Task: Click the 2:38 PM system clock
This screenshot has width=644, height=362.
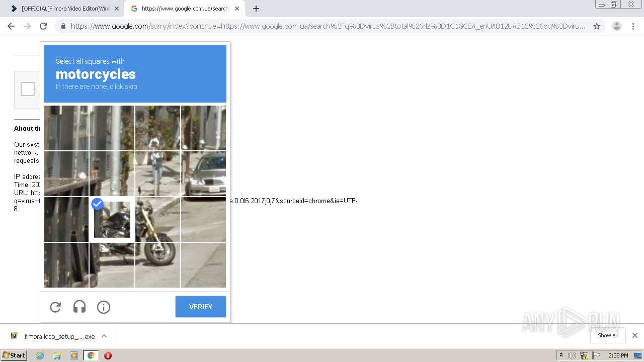Action: (618, 355)
